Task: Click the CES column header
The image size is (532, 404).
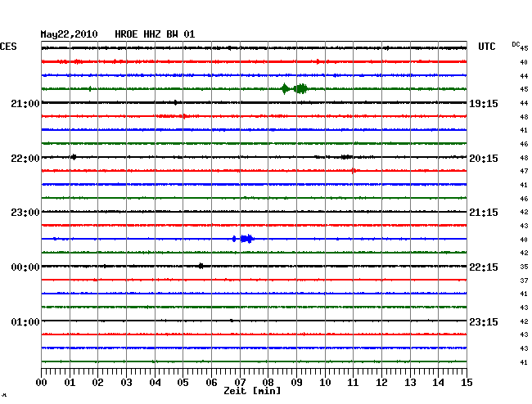Action: tap(8, 47)
